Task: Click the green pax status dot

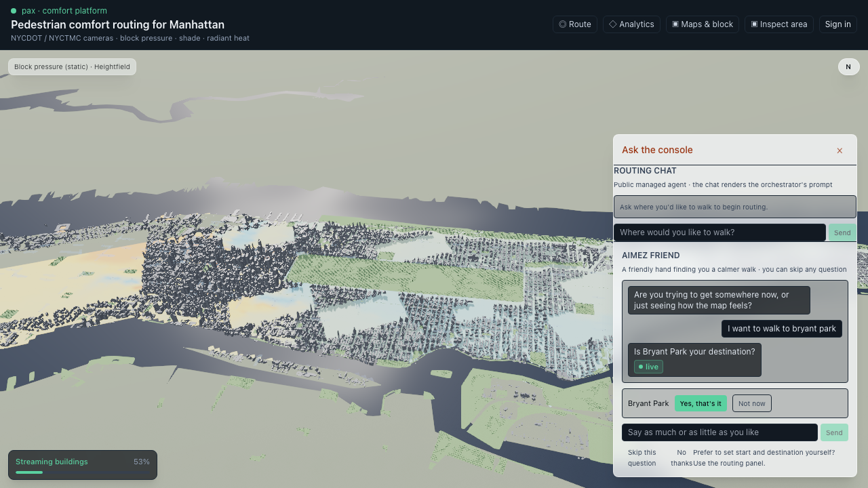Action: point(14,11)
